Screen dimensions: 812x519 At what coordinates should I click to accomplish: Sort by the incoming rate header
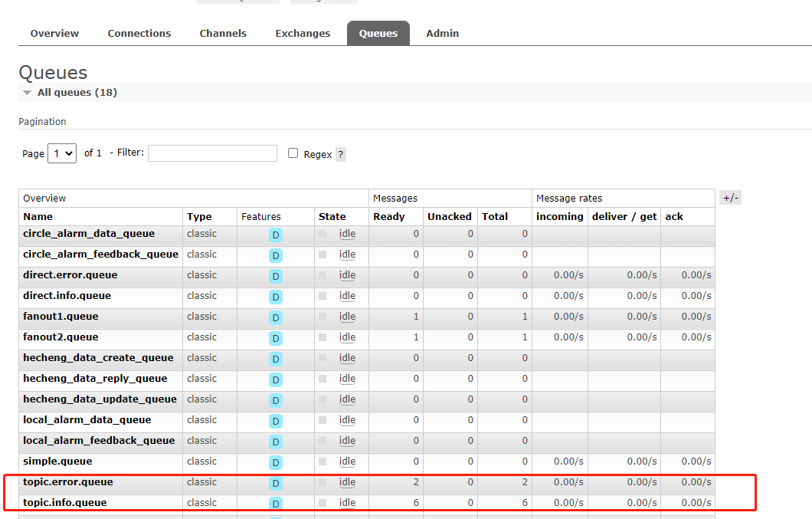tap(560, 217)
